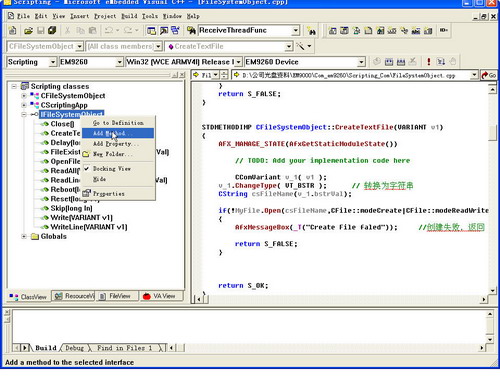Click the Paste clipboard icon
Screen dimensions: 500x376
point(92,31)
